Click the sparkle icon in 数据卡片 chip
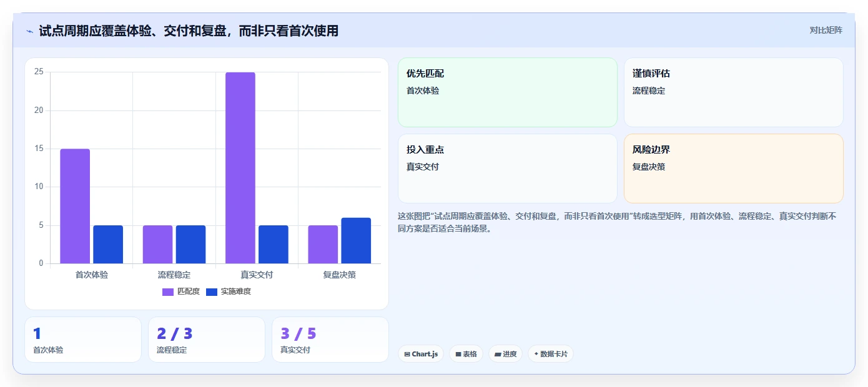This screenshot has height=387, width=868. click(x=536, y=354)
